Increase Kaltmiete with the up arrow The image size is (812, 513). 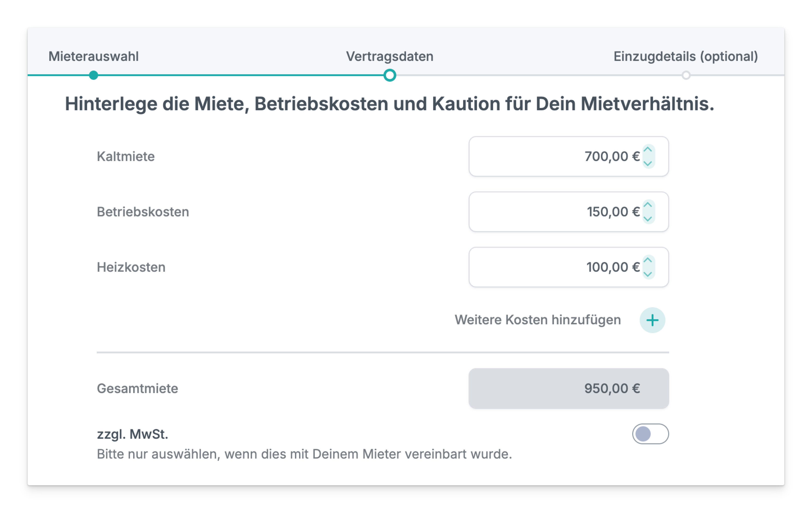[648, 149]
